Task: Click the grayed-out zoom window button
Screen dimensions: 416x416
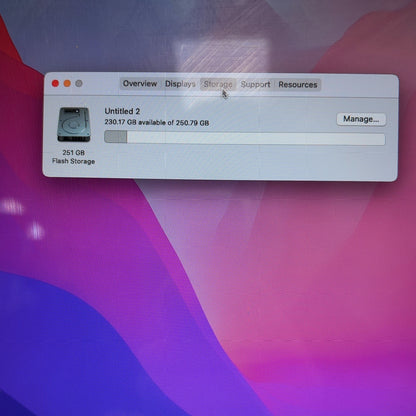Action: point(79,83)
